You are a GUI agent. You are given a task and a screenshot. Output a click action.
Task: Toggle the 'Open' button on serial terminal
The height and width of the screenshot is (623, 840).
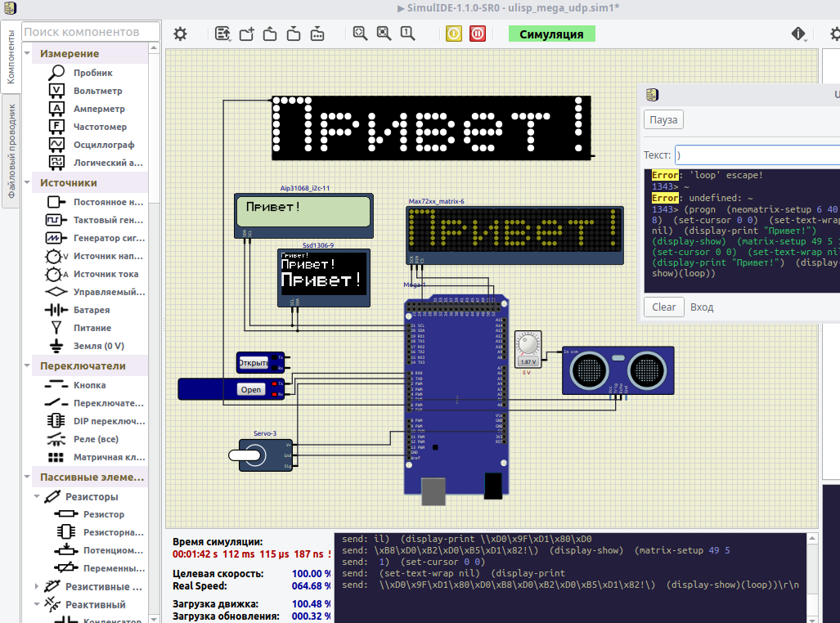(251, 390)
